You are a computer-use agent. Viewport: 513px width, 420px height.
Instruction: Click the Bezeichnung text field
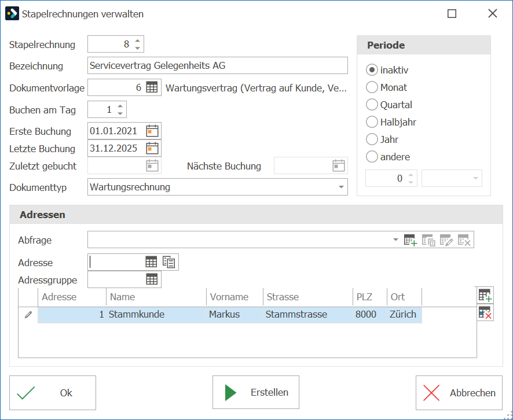[x=218, y=66]
